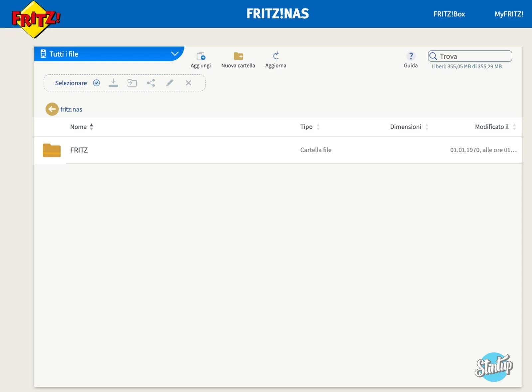Toggle the Selezionare select-all checkmark
532x392 pixels.
(x=96, y=83)
